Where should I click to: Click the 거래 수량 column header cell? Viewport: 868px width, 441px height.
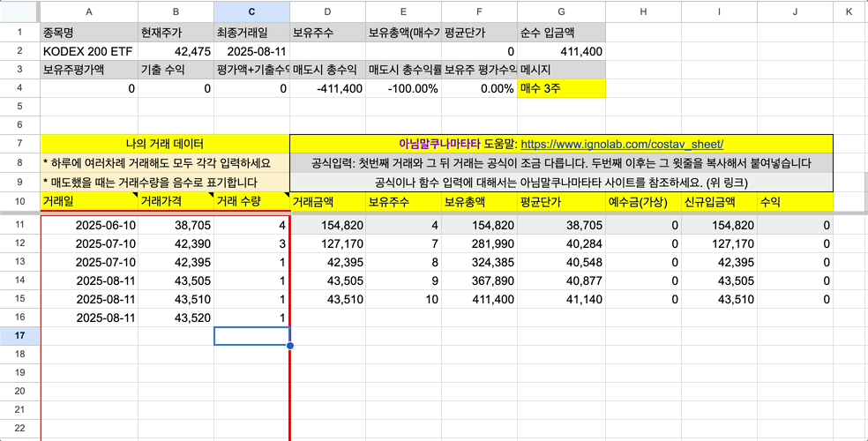251,202
